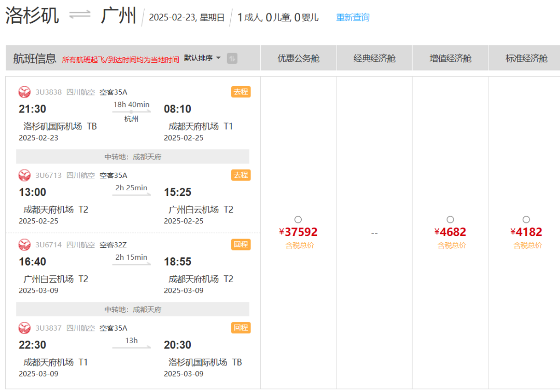This screenshot has width=560, height=392.
Task: Click the 中转地：成都天府 bar under flight 3U6714
Action: click(x=133, y=310)
